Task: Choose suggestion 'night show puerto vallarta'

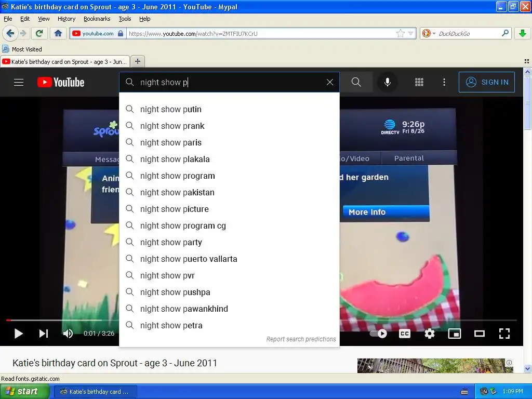Action: pyautogui.click(x=229, y=259)
